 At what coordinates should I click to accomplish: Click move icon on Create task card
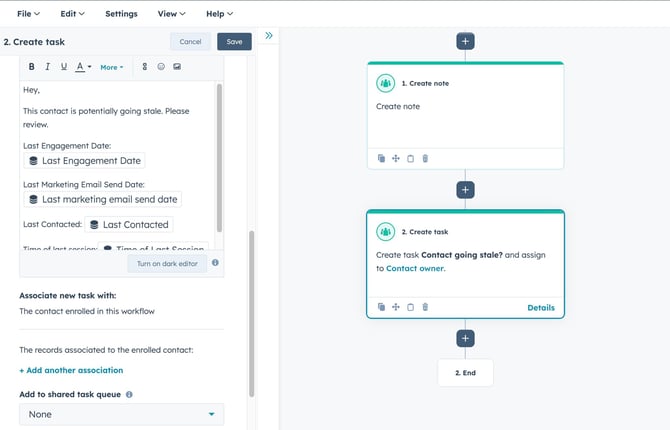[x=396, y=307]
